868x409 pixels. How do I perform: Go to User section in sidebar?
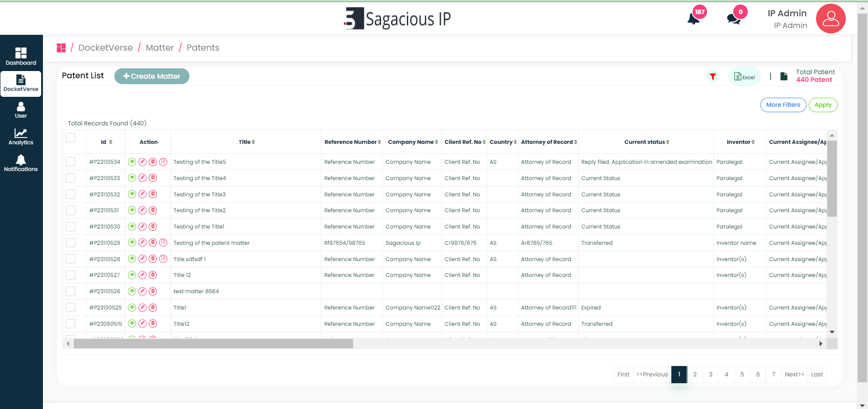pyautogui.click(x=21, y=110)
